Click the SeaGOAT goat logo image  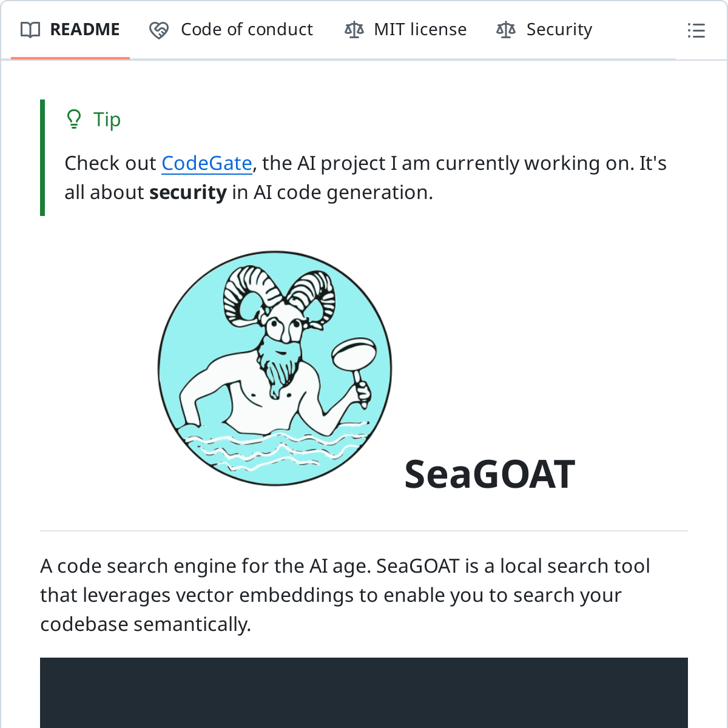(x=274, y=368)
